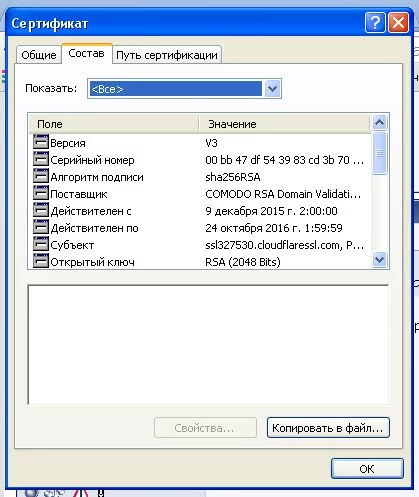Expand the Показать dropdown arrow

point(272,89)
